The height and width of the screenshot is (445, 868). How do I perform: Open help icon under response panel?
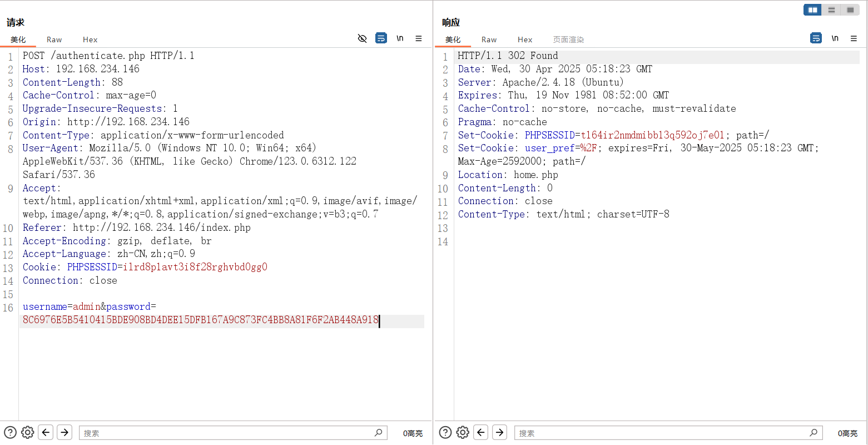[445, 432]
